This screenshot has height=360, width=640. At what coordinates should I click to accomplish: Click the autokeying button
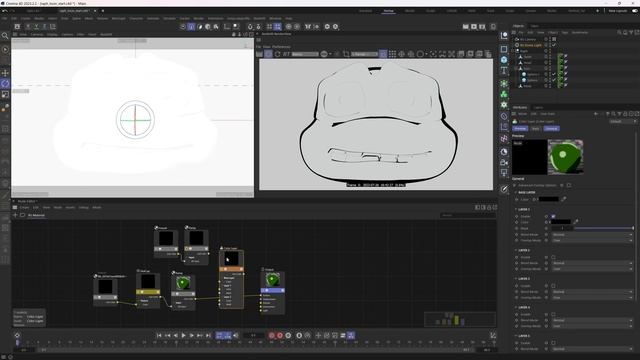[x=280, y=335]
